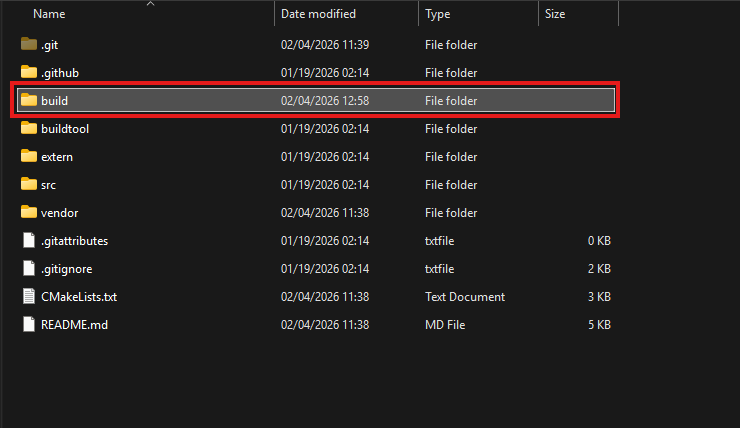
Task: Click the src folder icon
Action: 28,185
